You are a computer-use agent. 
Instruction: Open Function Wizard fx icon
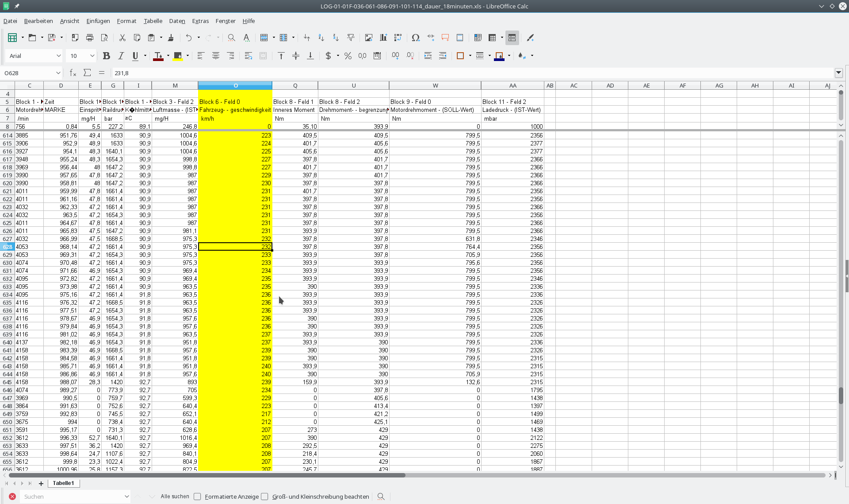(73, 73)
